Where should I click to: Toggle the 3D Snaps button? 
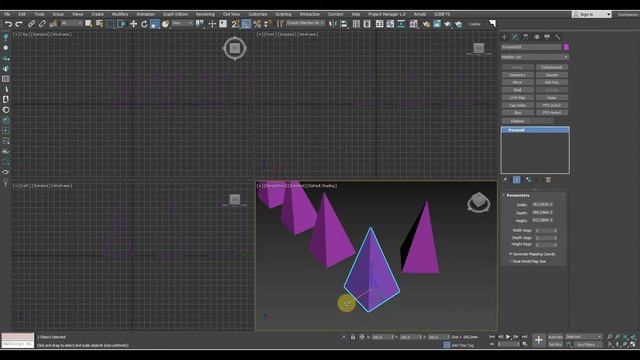tap(235, 24)
